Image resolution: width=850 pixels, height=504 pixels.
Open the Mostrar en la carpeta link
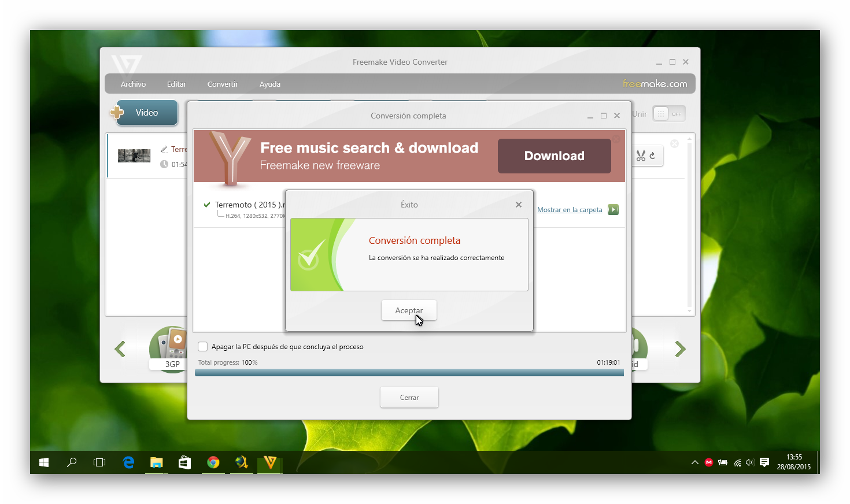[570, 210]
